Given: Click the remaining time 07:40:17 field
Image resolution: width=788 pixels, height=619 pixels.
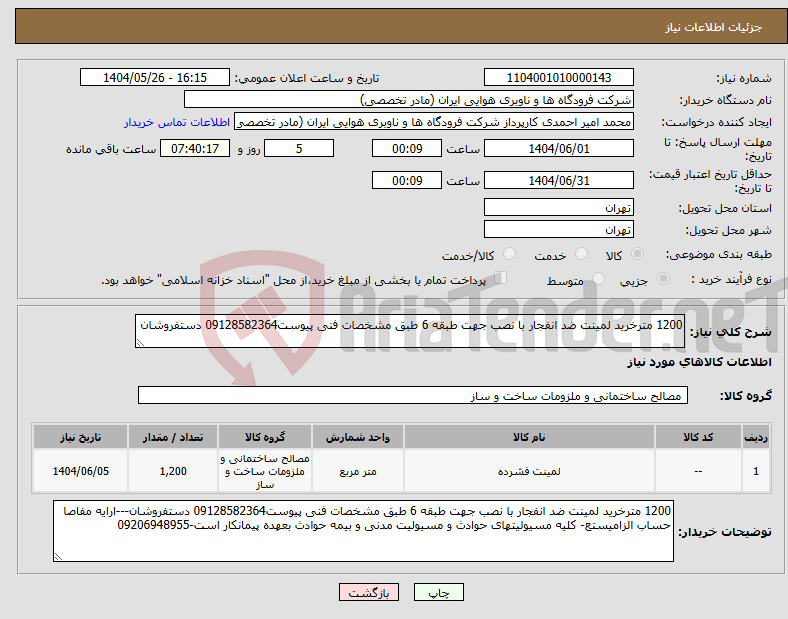Looking at the screenshot, I should (195, 149).
